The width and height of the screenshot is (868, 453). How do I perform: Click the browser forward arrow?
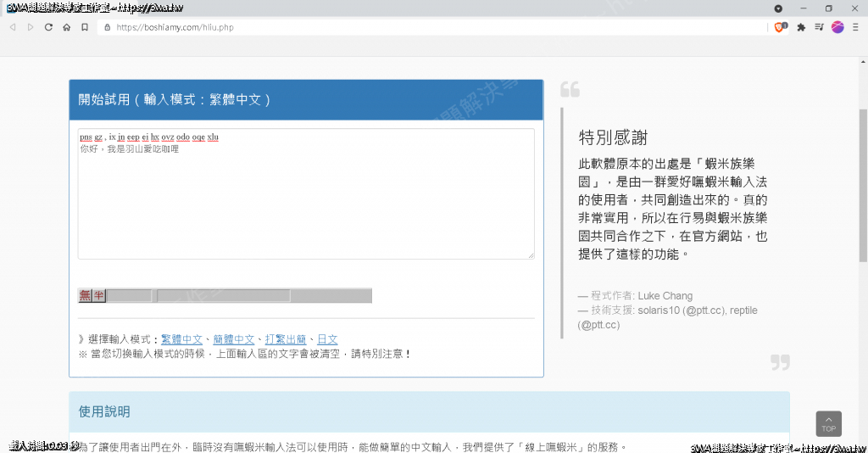coord(31,27)
